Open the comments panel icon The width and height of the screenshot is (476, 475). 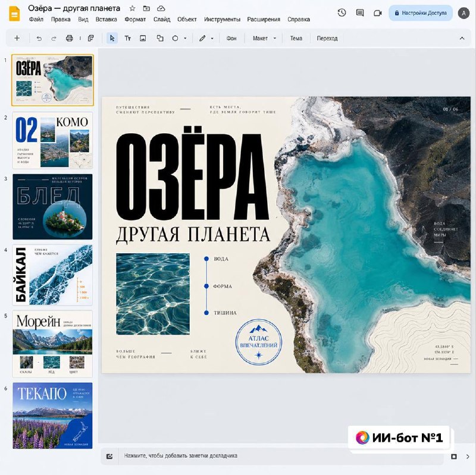click(x=360, y=12)
